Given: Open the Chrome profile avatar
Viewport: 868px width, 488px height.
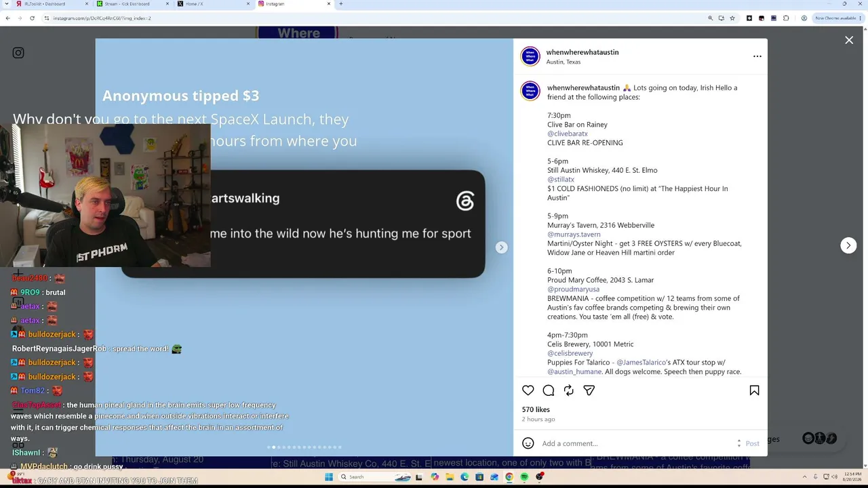Looking at the screenshot, I should 804,18.
